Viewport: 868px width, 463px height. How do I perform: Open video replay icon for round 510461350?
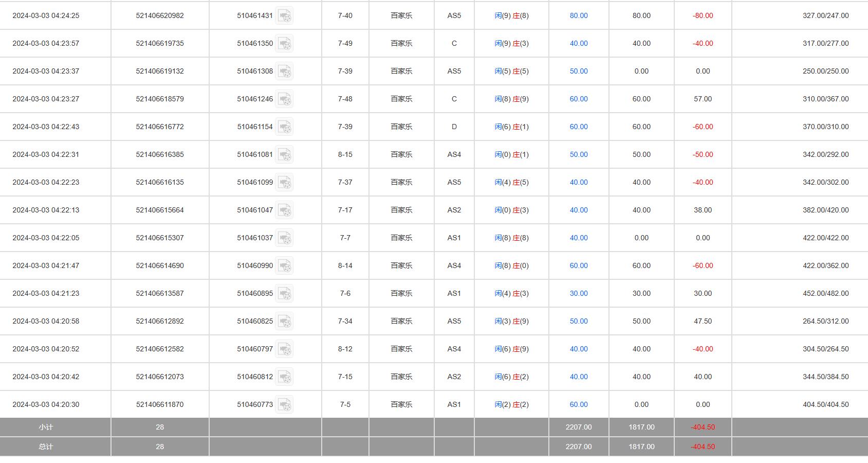pos(284,44)
